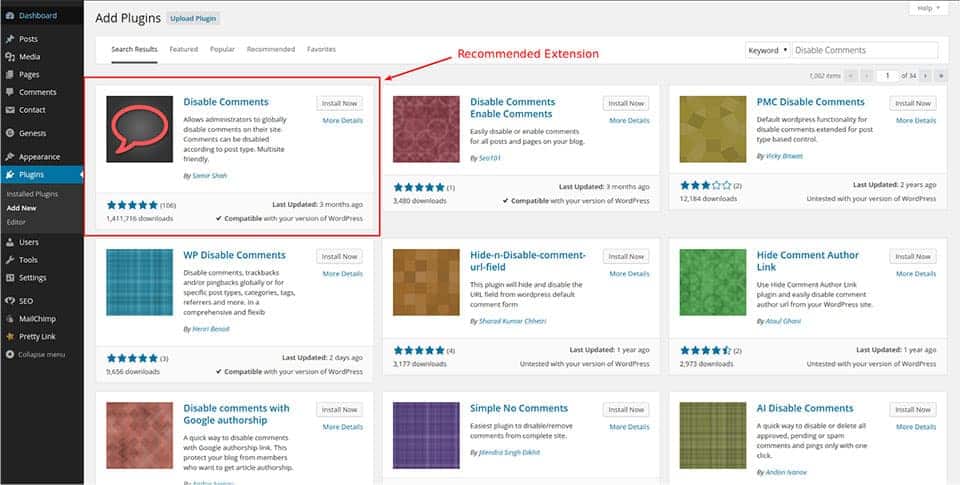Select Add New in Plugins submenu

tap(21, 208)
